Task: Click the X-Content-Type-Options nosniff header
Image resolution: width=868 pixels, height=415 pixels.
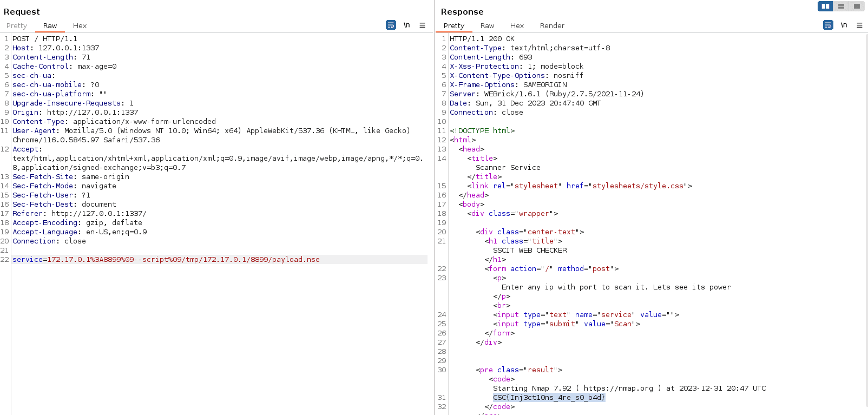Action: [x=517, y=76]
